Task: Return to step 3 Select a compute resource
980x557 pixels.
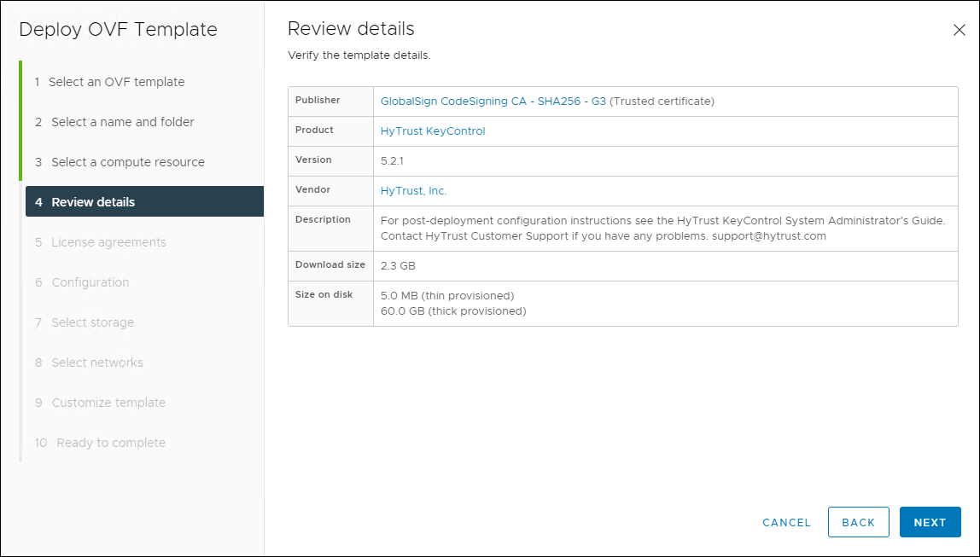Action: pyautogui.click(x=120, y=162)
